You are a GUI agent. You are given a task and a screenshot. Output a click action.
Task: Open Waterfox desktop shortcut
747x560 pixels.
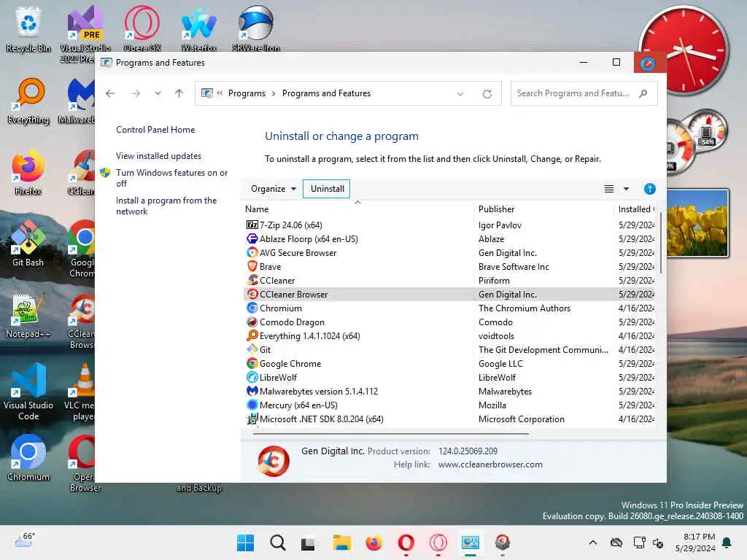198,28
